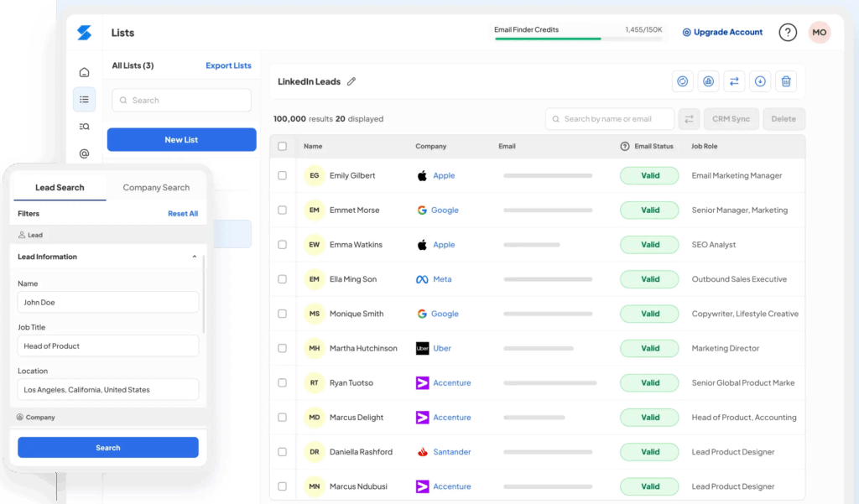The image size is (859, 504).
Task: Click the @ email finder sidebar icon
Action: coord(84,154)
